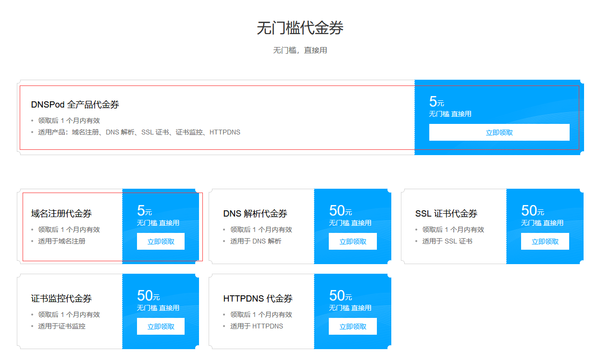Click 立即领取 for 证书监控代金券
Image resolution: width=598 pixels, height=364 pixels.
tap(161, 326)
